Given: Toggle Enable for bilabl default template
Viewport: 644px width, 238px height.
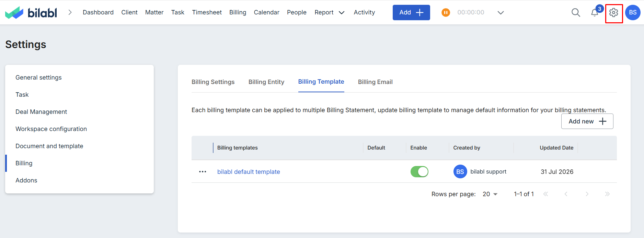Looking at the screenshot, I should pos(419,171).
